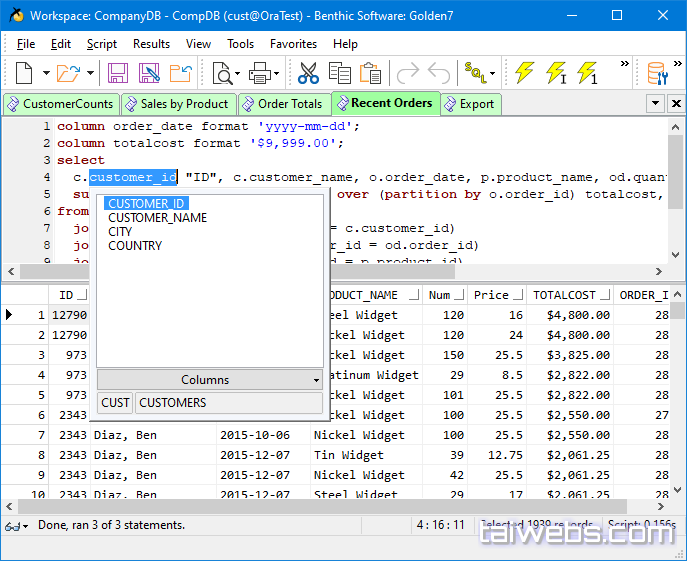Click the New file icon

[23, 73]
